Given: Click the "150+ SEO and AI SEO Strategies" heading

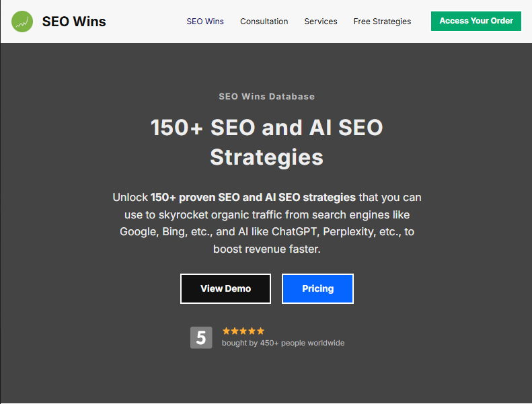Looking at the screenshot, I should [x=266, y=142].
